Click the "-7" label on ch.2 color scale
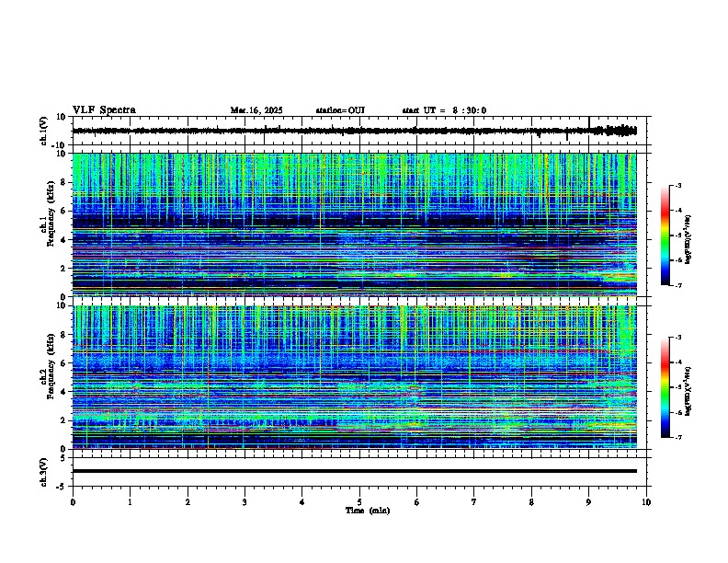This screenshot has height=563, width=728. (x=677, y=437)
